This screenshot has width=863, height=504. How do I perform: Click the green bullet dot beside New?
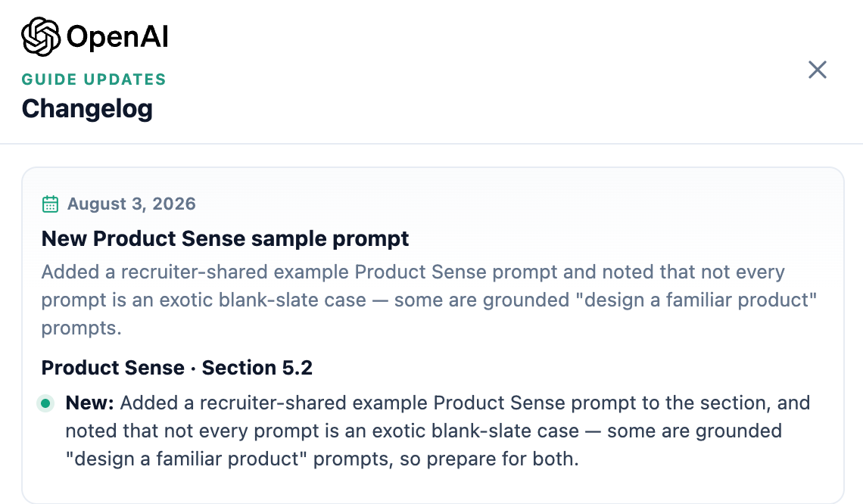pyautogui.click(x=45, y=403)
